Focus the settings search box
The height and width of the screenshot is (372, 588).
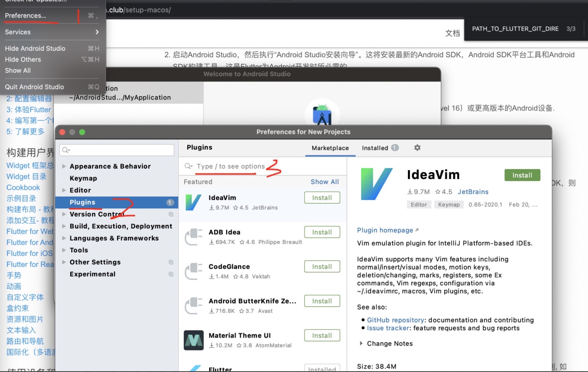point(117,150)
